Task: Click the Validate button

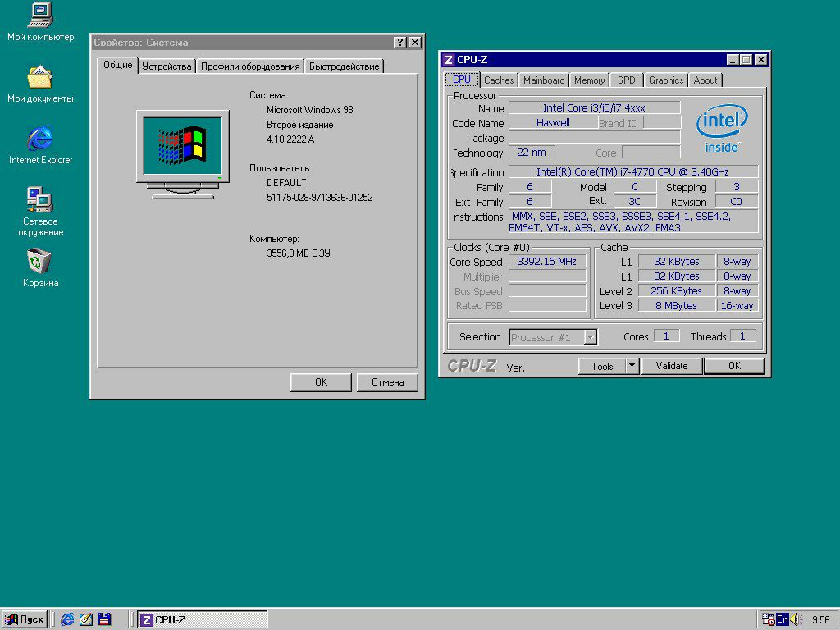Action: (x=671, y=366)
